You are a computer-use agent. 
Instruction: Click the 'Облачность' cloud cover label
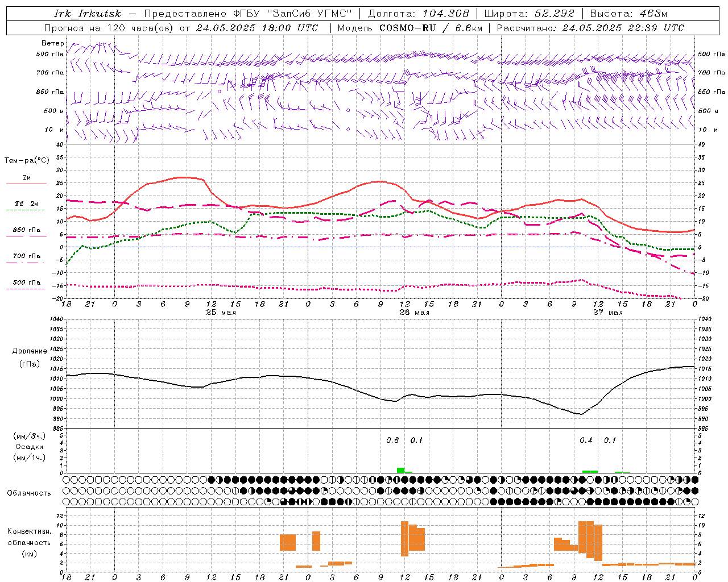click(x=29, y=493)
